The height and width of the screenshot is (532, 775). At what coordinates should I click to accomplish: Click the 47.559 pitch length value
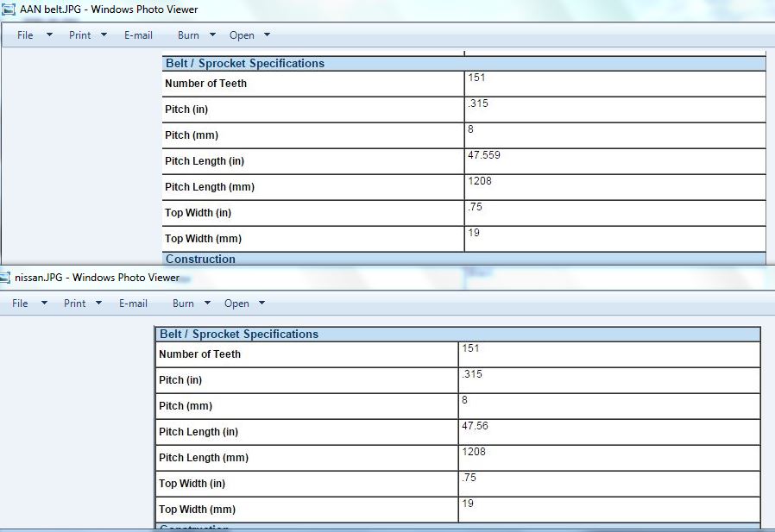click(x=484, y=156)
